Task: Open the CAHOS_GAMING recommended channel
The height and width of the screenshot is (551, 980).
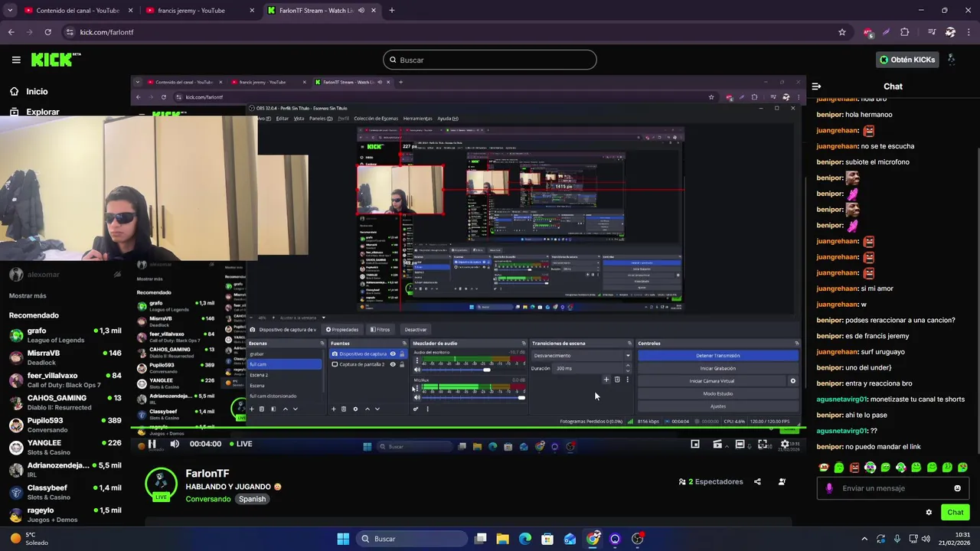Action: click(x=65, y=403)
